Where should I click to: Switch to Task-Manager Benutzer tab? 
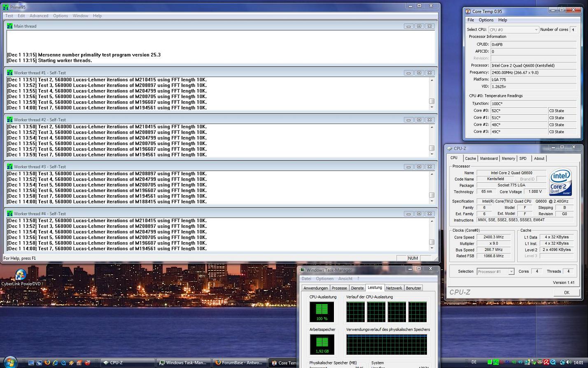[413, 288]
